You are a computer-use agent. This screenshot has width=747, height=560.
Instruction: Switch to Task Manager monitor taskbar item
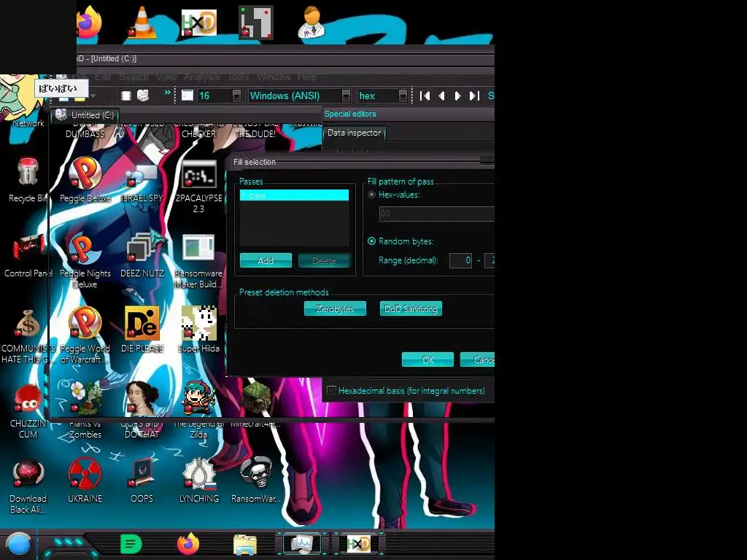coord(302,544)
